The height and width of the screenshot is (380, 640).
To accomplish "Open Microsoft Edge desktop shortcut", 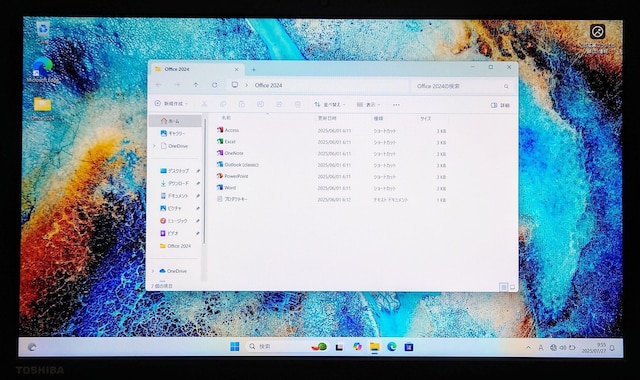I will pos(43,70).
